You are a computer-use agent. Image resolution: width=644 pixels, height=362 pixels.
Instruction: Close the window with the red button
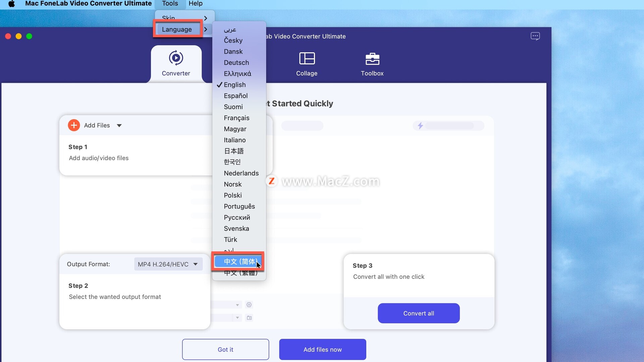pos(8,36)
